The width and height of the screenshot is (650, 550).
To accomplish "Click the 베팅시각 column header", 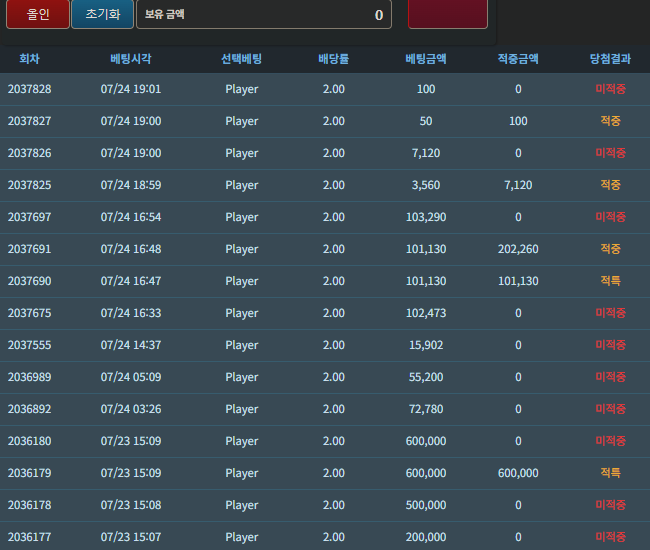I will pyautogui.click(x=131, y=59).
